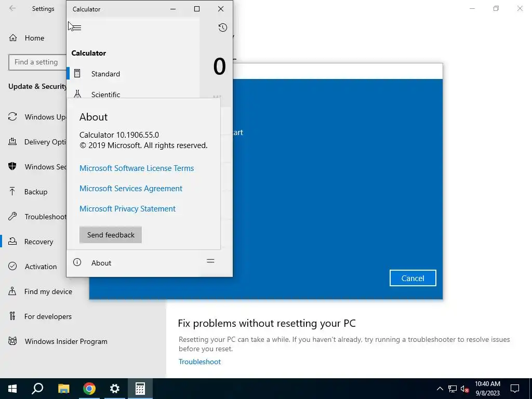The width and height of the screenshot is (532, 399).
Task: Open the Windows Start menu
Action: (12, 389)
